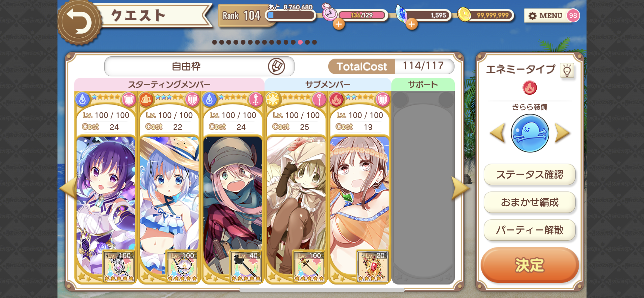644x298 pixels.
Task: Go to the previous party arrow
Action: 68,188
